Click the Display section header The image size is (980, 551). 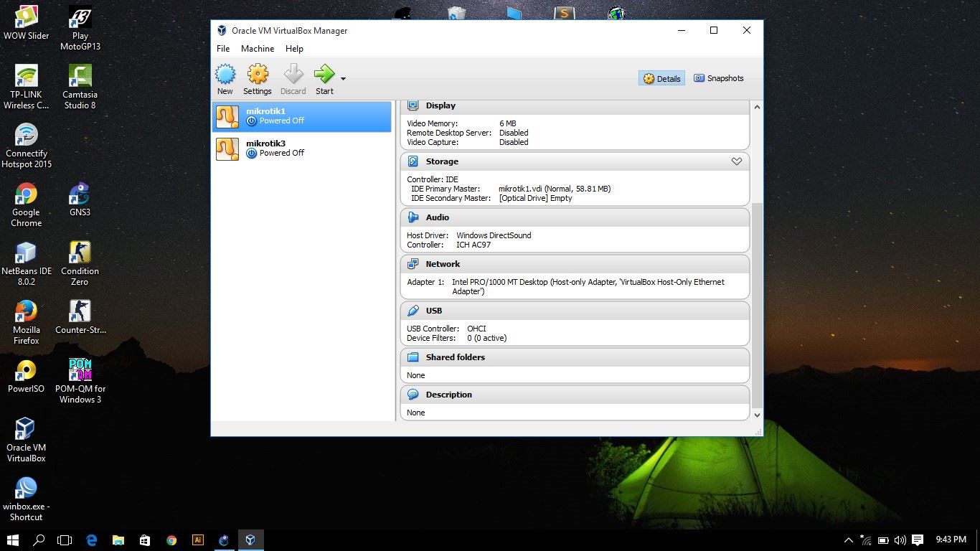(x=575, y=106)
